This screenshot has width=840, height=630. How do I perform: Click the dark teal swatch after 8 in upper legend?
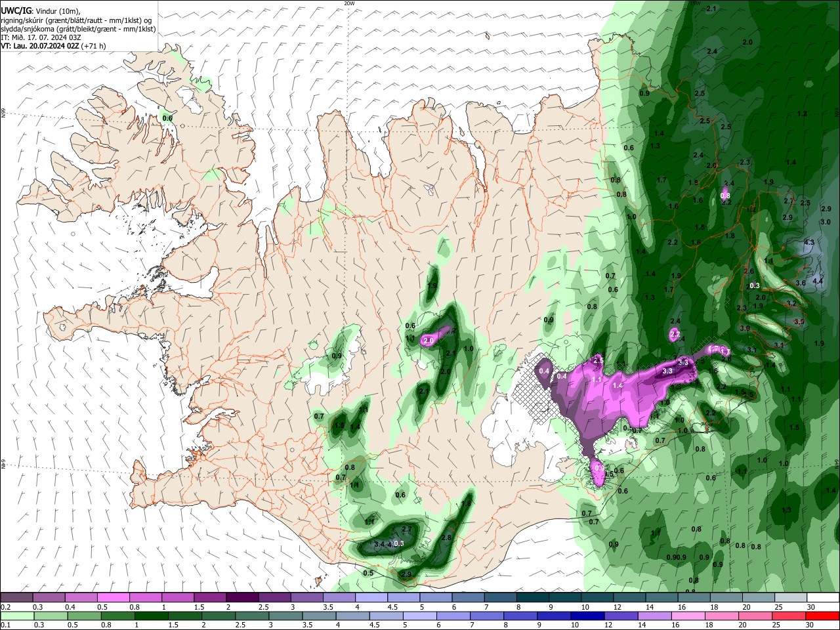[x=532, y=597]
